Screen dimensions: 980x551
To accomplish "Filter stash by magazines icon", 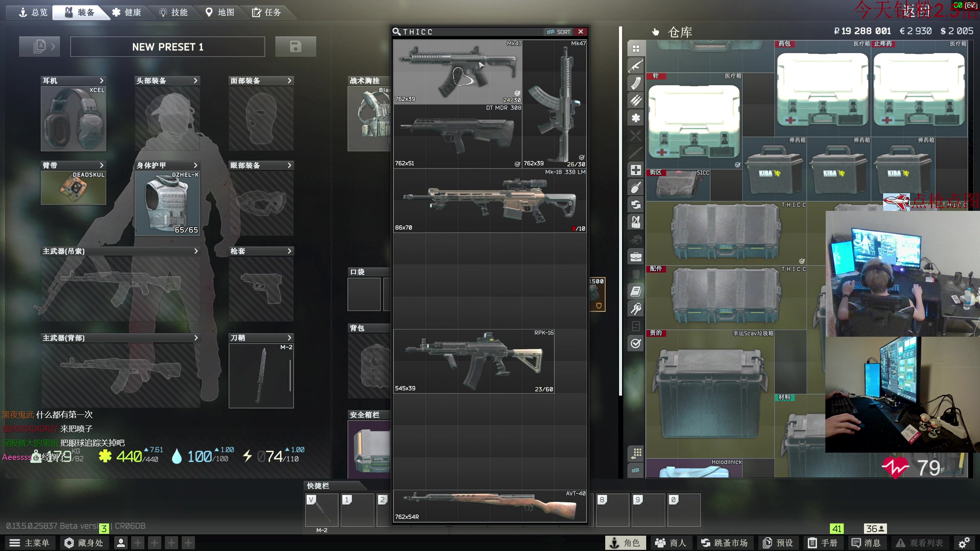I will 636,83.
